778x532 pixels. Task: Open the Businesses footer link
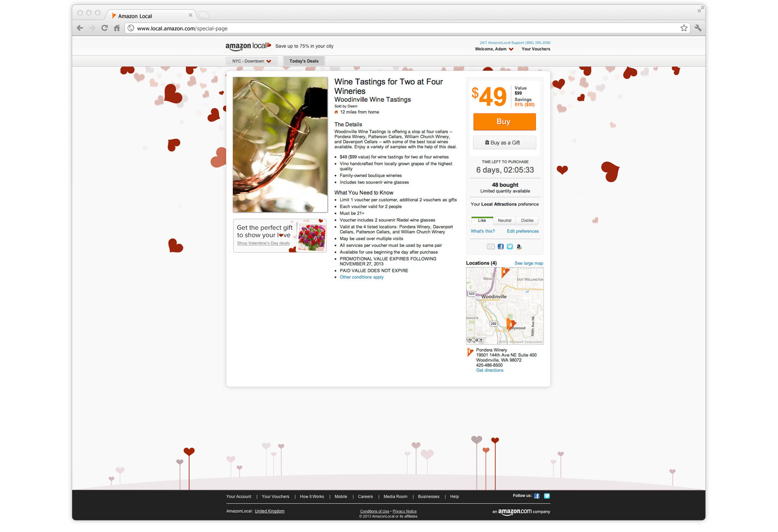(429, 497)
